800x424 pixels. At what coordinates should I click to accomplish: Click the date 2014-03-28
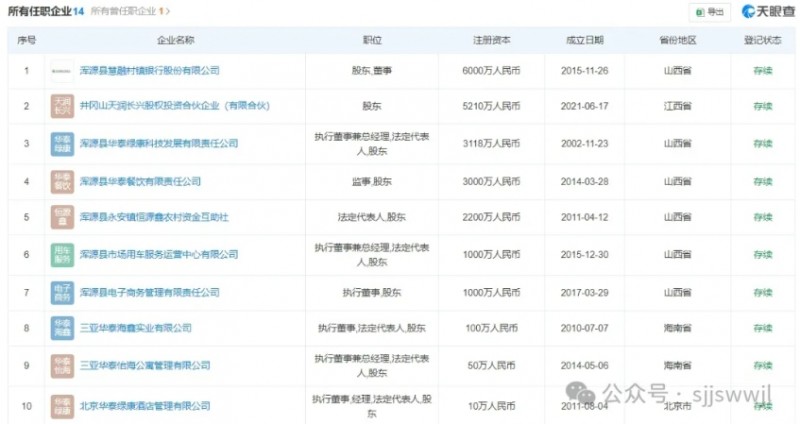(585, 181)
